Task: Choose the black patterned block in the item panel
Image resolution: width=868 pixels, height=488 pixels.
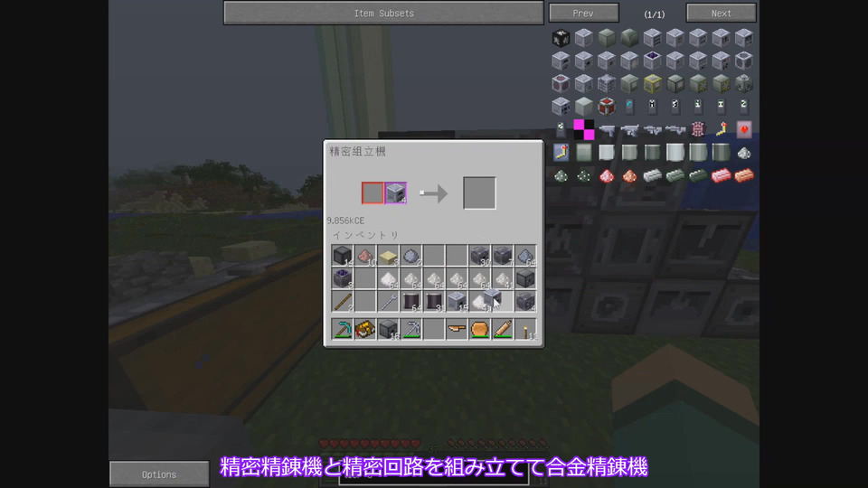Action: (561, 38)
